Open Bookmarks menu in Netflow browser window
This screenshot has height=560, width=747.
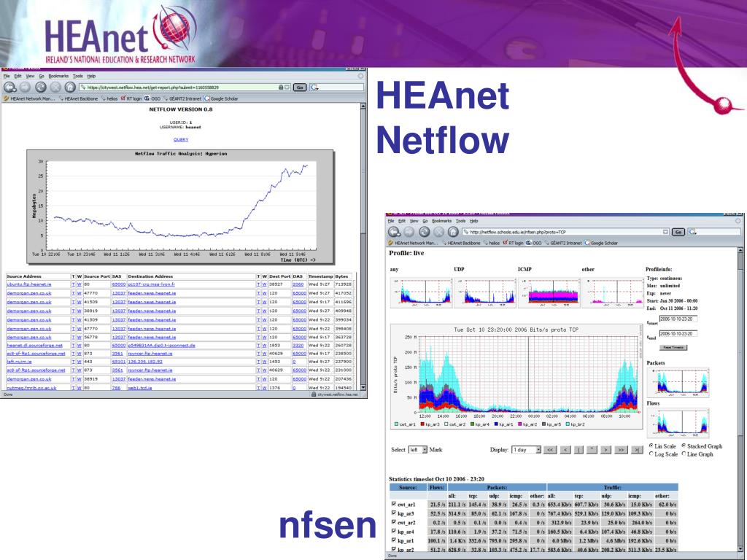point(58,76)
